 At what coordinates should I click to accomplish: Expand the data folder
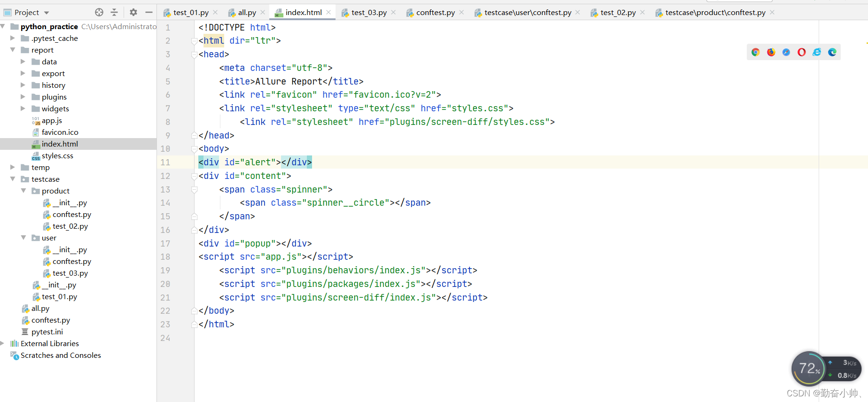[23, 62]
